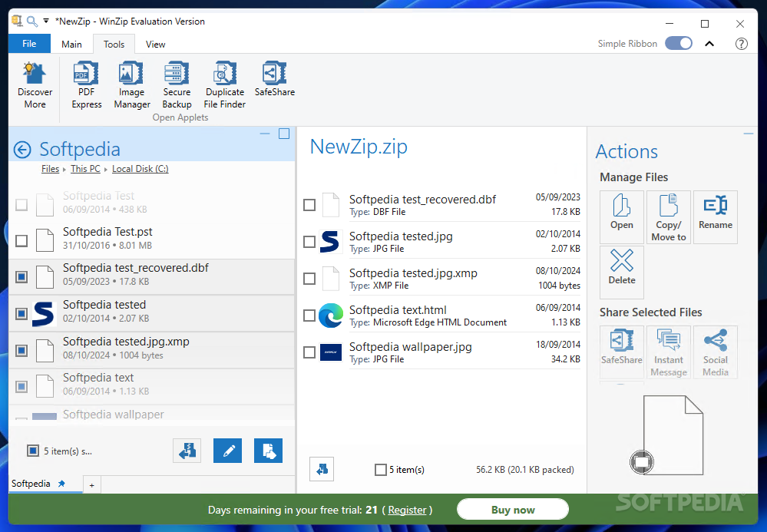
Task: Toggle the 5 item(s) selected checkbox
Action: tap(33, 451)
